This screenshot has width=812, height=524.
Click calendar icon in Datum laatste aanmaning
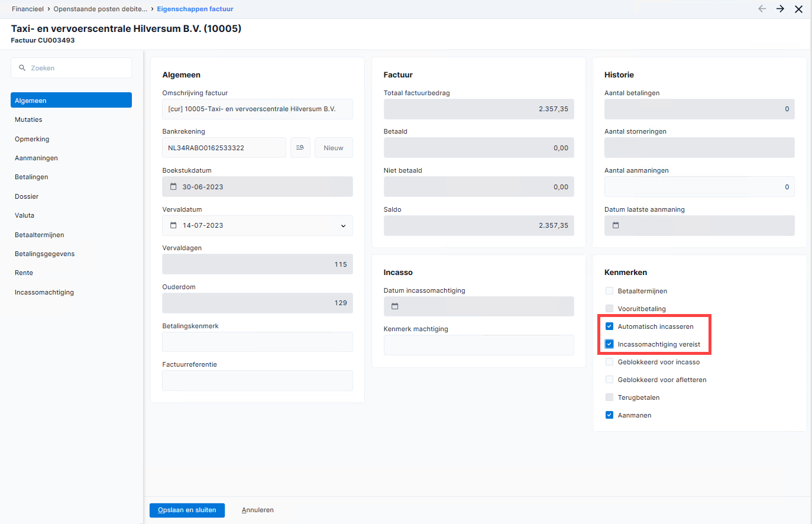[x=616, y=225]
